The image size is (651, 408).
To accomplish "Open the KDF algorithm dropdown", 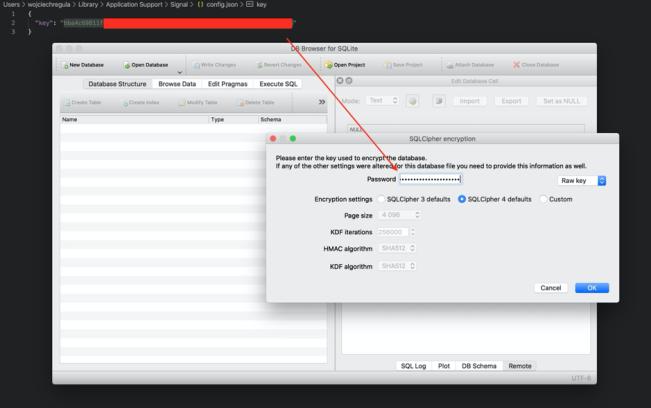I will tap(397, 266).
